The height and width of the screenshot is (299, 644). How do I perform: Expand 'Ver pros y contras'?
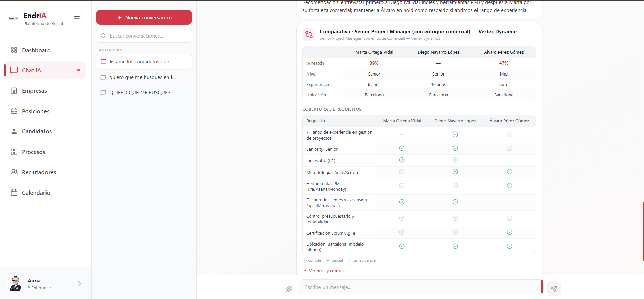point(324,271)
